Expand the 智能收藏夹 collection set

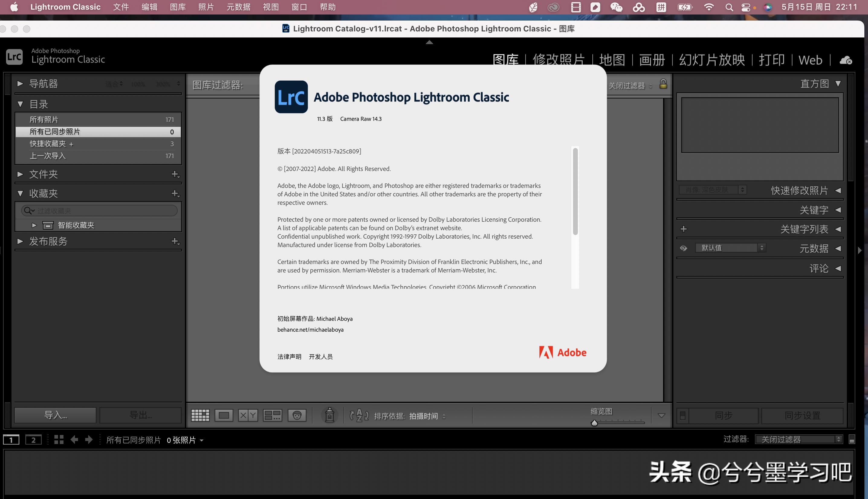click(x=34, y=225)
